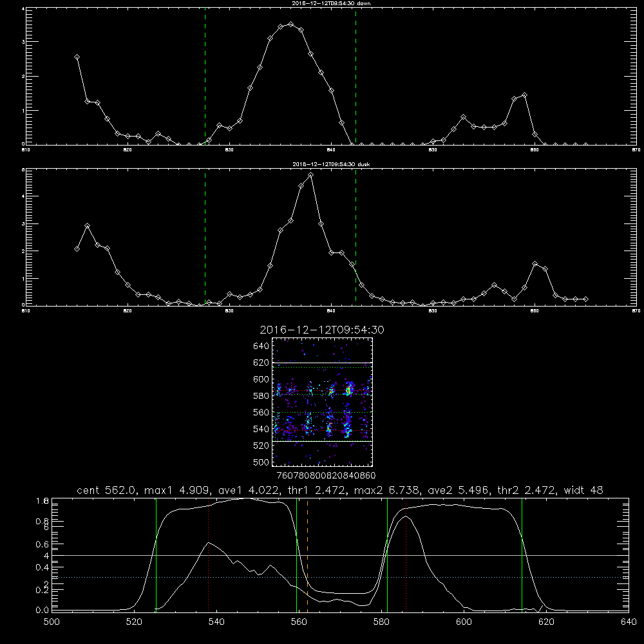Click the '2016-12-12T09:54:30 dawn' plot title
The width and height of the screenshot is (644, 644).
tap(331, 3)
